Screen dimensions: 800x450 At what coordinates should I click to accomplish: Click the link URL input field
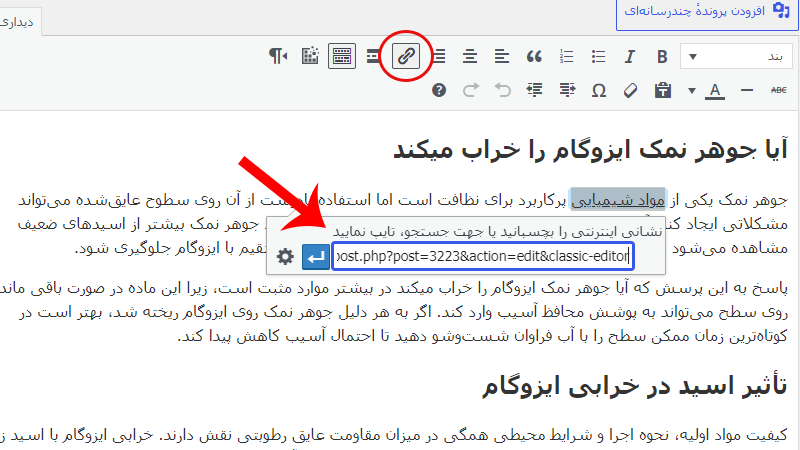pos(483,257)
